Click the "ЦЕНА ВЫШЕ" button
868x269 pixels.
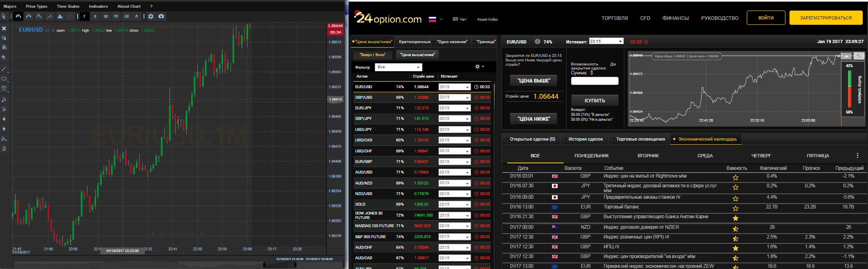(534, 81)
